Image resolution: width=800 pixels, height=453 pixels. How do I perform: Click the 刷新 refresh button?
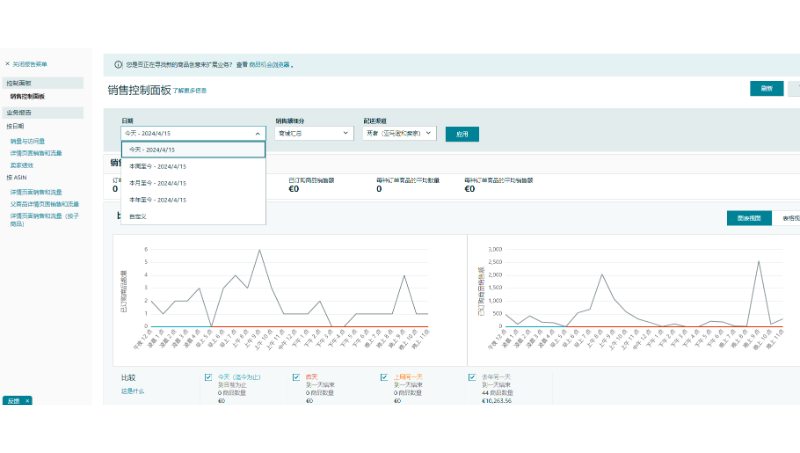(766, 88)
